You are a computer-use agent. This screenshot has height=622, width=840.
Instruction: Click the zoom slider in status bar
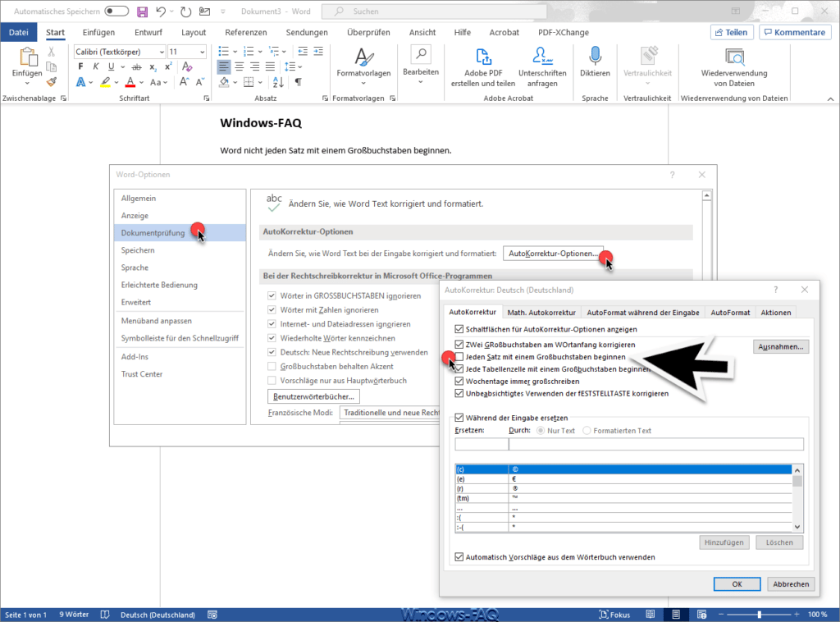(x=759, y=615)
